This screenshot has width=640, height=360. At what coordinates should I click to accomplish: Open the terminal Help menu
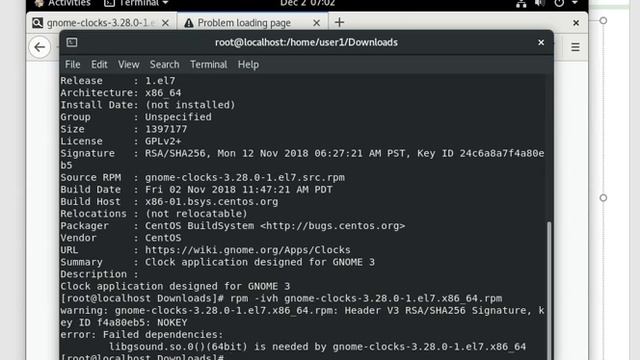(x=248, y=64)
